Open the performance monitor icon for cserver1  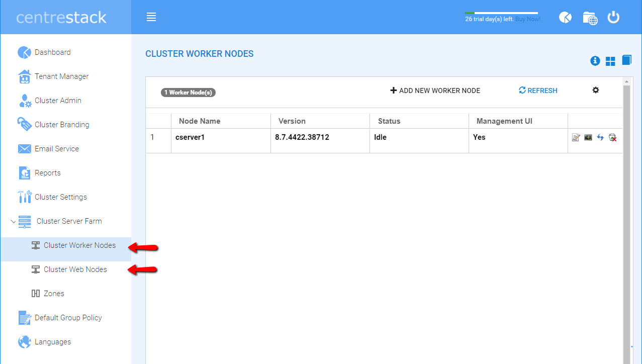coord(588,137)
